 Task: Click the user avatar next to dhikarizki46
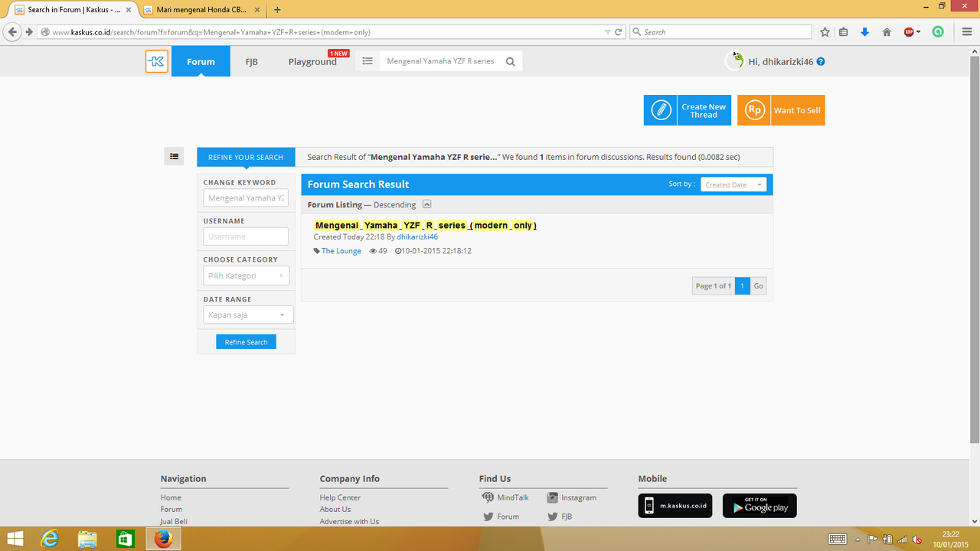tap(734, 61)
